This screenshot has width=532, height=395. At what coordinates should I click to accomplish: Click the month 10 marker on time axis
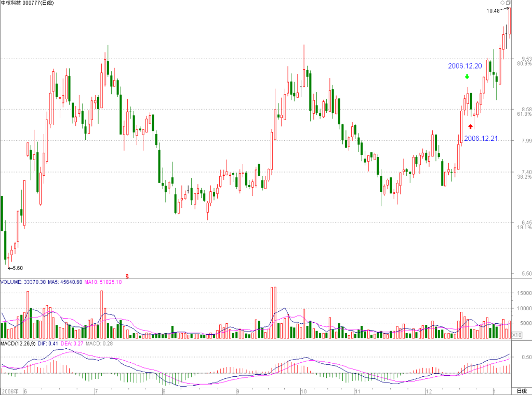303,391
